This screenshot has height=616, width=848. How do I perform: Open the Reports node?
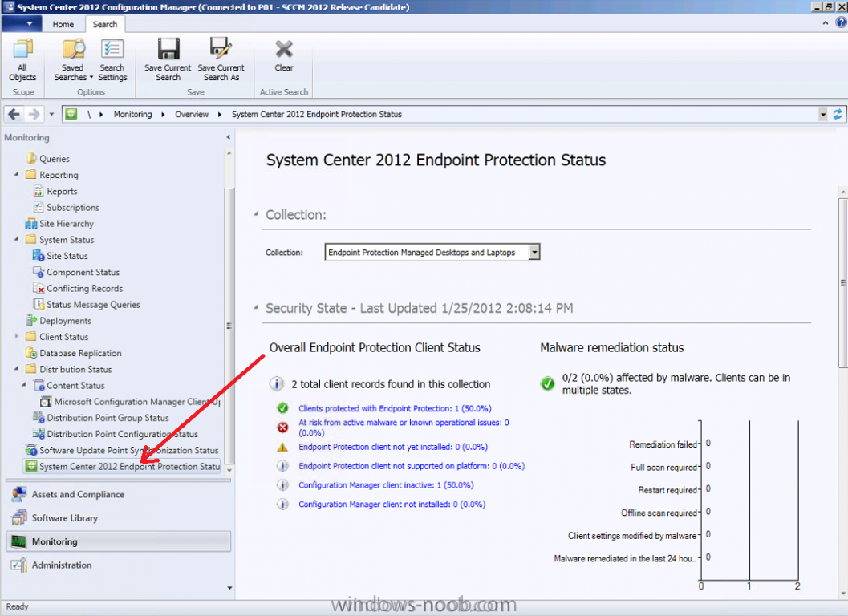tap(62, 191)
